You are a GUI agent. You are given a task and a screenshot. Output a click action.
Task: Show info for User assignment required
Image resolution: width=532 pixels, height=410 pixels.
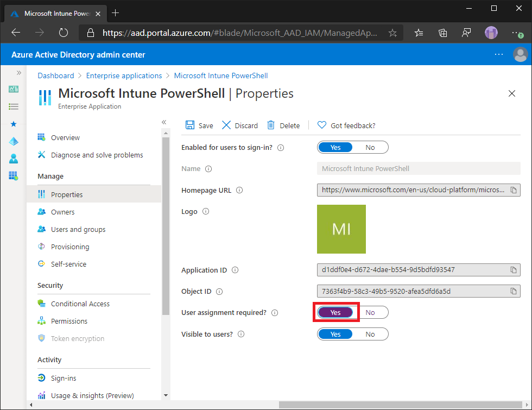[275, 313]
